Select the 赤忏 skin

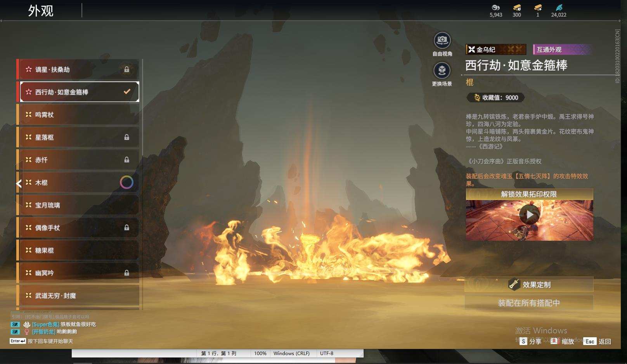[78, 160]
